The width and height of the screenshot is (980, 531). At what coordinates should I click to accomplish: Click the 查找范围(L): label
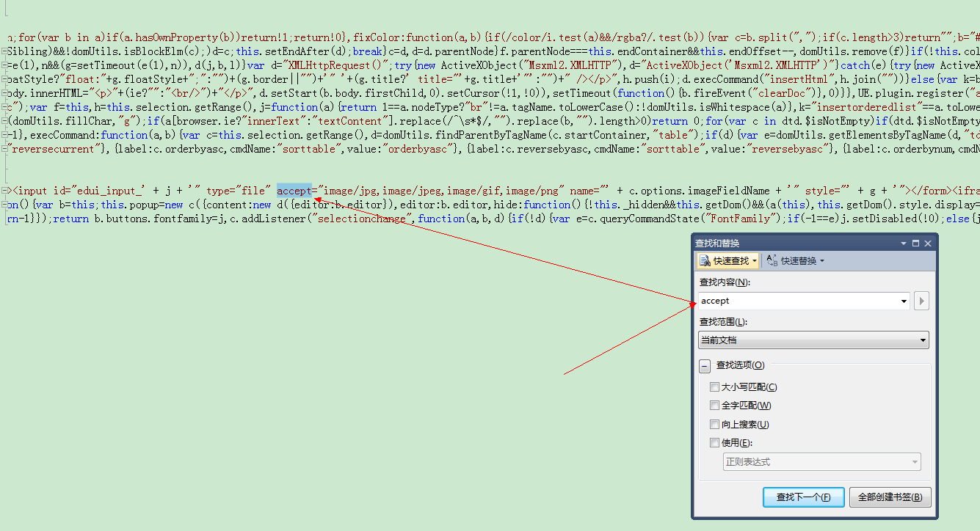coord(723,321)
